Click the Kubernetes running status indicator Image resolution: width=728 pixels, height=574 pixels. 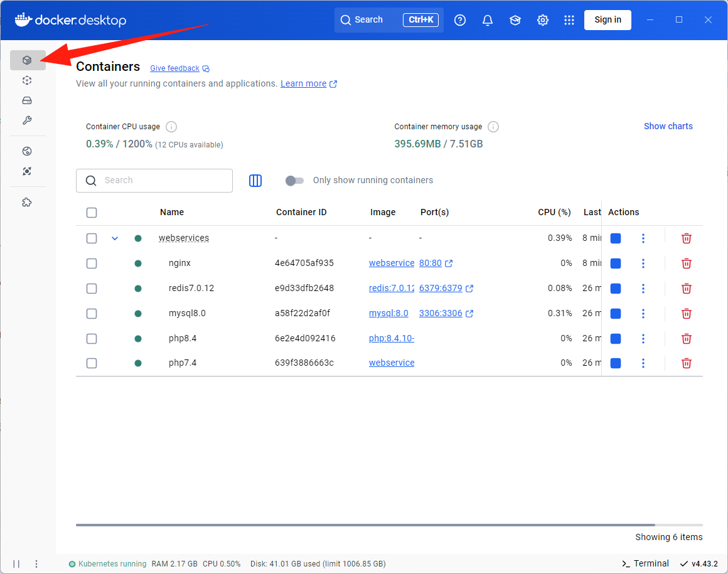tap(107, 564)
